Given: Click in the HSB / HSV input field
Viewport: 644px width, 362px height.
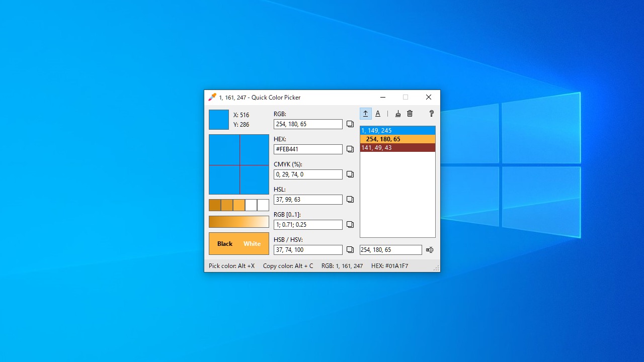Looking at the screenshot, I should point(308,250).
